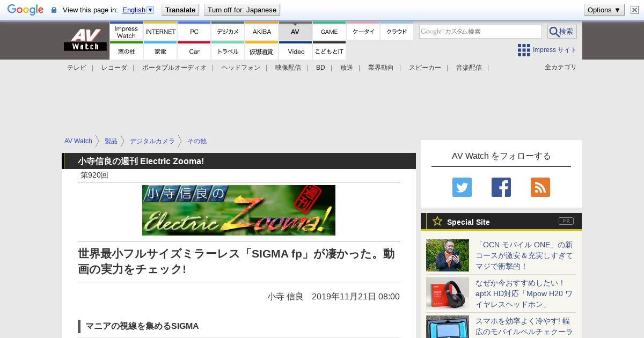The height and width of the screenshot is (338, 644).
Task: Click the デジタルカメラ breadcrumb link
Action: click(x=152, y=141)
